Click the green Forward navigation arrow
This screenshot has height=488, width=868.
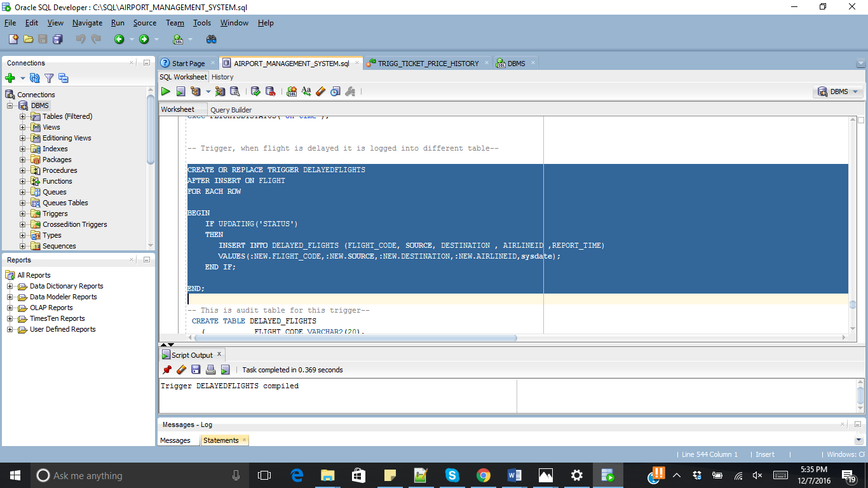coord(144,39)
